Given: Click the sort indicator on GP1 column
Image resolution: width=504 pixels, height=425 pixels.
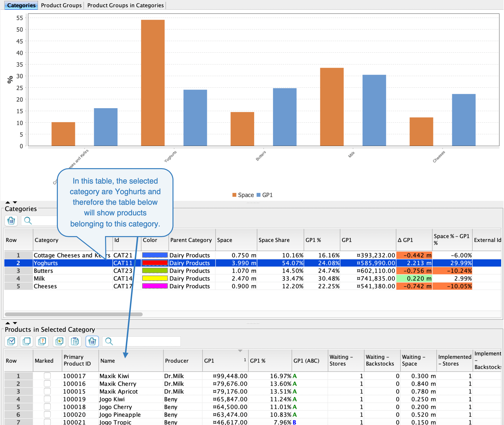Looking at the screenshot, I should point(240,351).
